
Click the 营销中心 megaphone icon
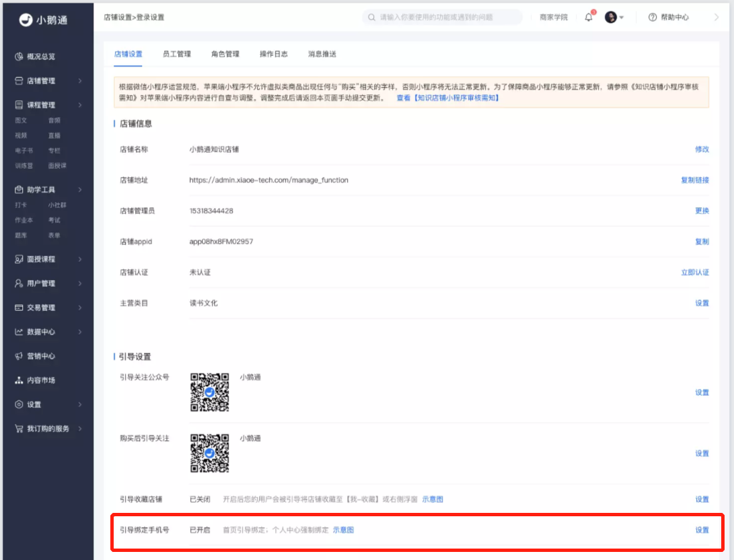pyautogui.click(x=19, y=356)
